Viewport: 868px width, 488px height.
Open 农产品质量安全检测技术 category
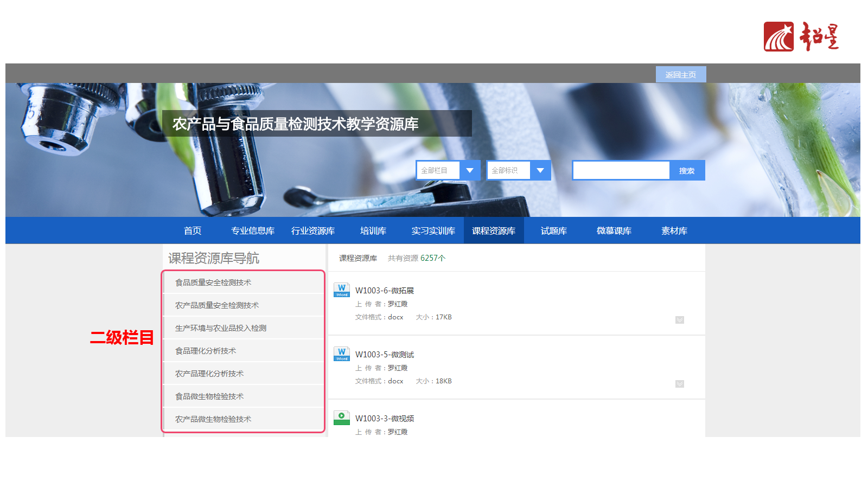point(244,305)
